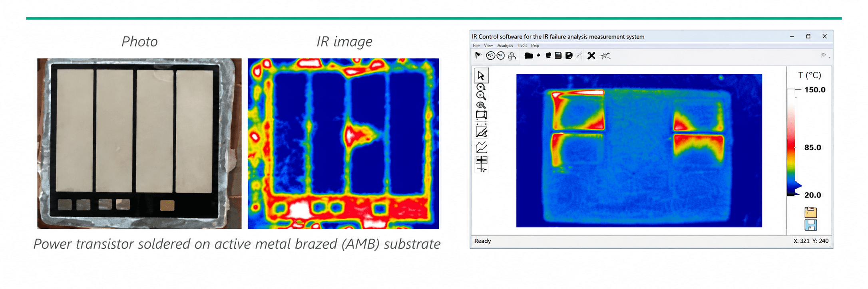Click the black flag icon in toolbar
Screen dimensions: 868x289
(x=478, y=55)
